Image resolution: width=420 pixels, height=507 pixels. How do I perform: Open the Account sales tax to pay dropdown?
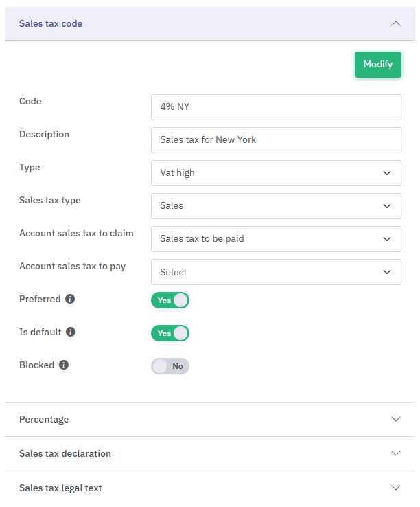pyautogui.click(x=276, y=272)
